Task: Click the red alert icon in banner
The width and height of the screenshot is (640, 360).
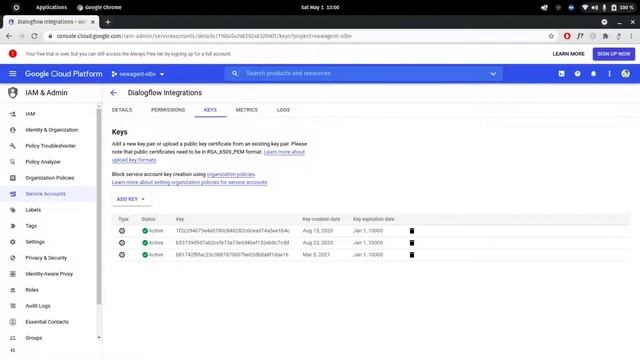Action: click(13, 54)
